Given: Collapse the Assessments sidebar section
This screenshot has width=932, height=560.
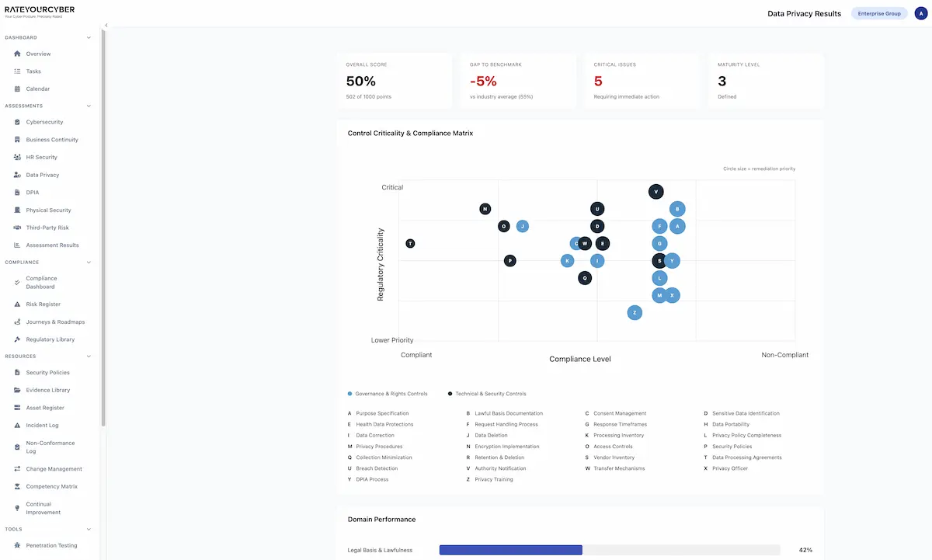Looking at the screenshot, I should (x=89, y=106).
